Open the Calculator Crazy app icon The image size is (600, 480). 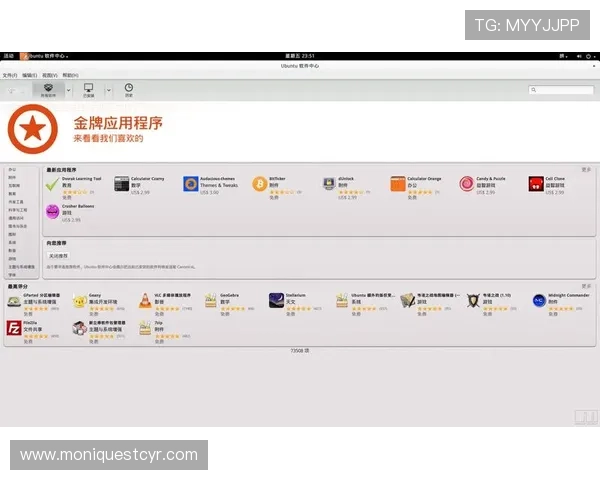pos(122,184)
